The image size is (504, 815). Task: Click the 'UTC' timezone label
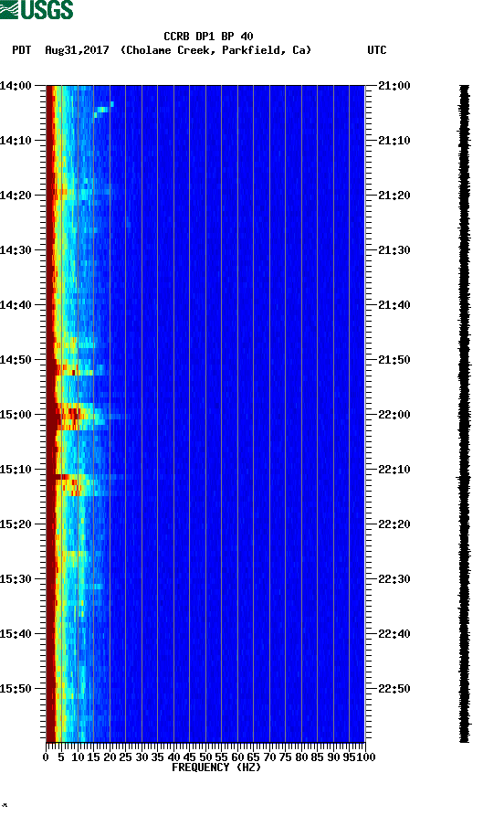(x=377, y=50)
